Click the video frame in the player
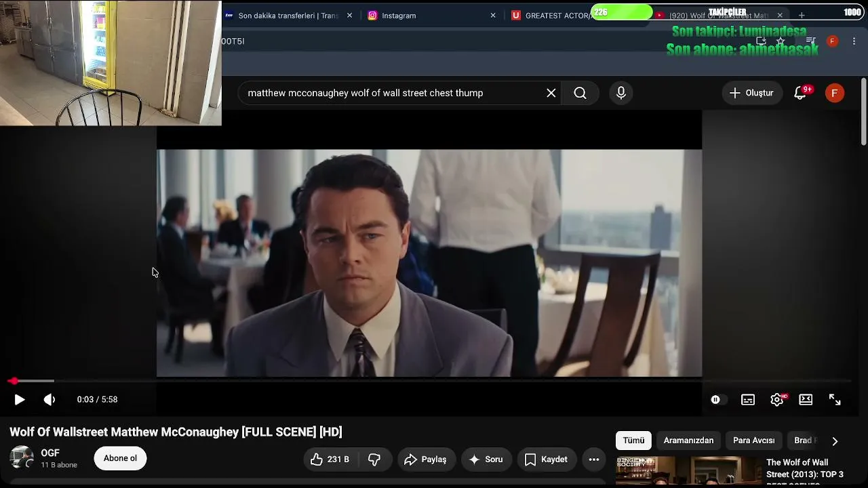Screen dimensions: 868x488 429,263
